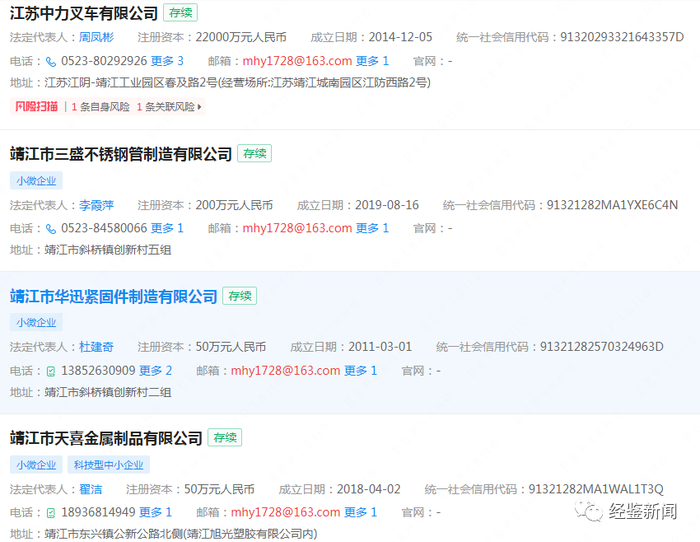Show 更多 3 phones for 江苏中力叉车
This screenshot has width=700, height=542.
[167, 61]
